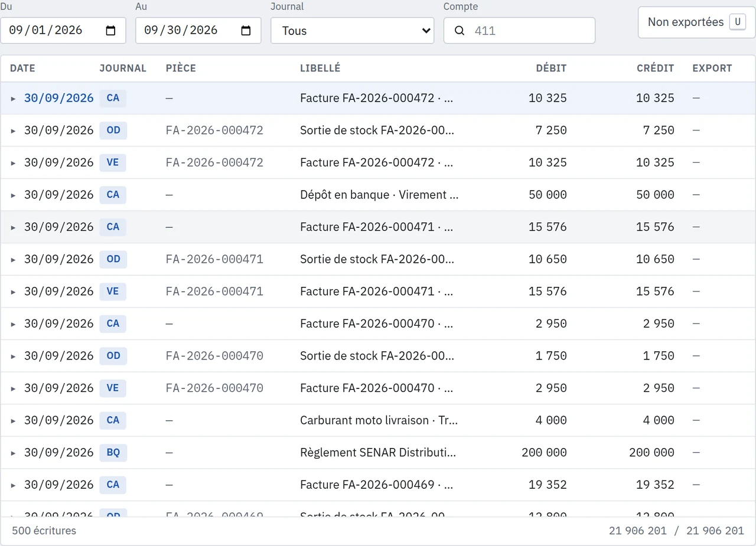
Task: Click pièce FA-2026-000472 in the VE row
Action: 214,162
